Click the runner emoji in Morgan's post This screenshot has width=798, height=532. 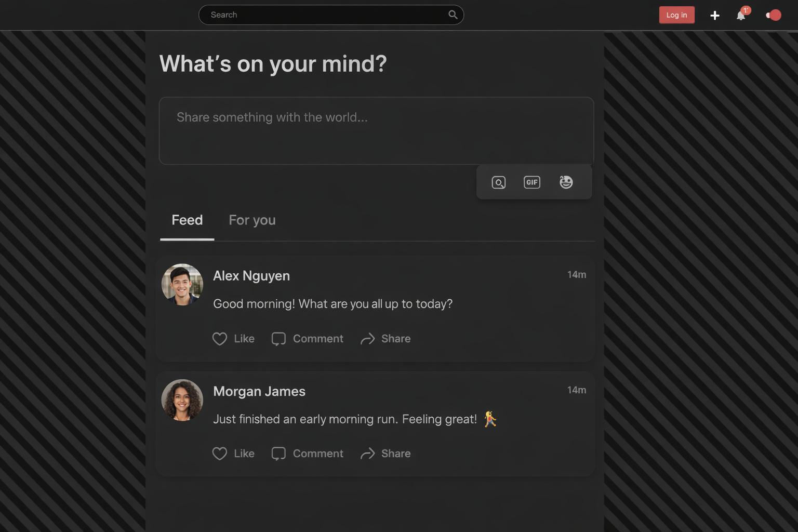(x=490, y=419)
